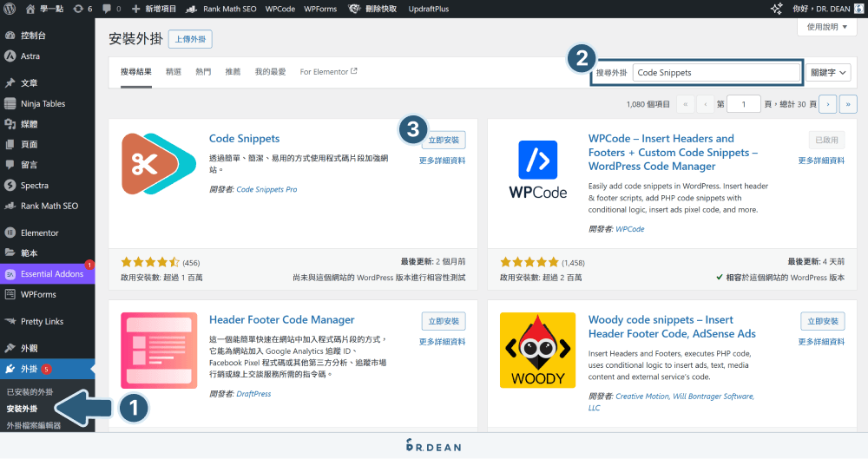Open For Elementor external tab

click(328, 72)
